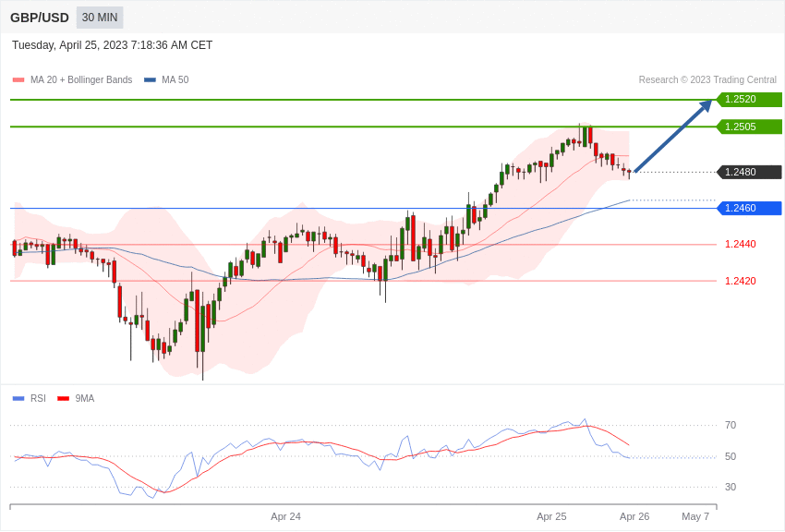The height and width of the screenshot is (532, 785).
Task: Click the red 1.2440 support level label
Action: coord(740,244)
